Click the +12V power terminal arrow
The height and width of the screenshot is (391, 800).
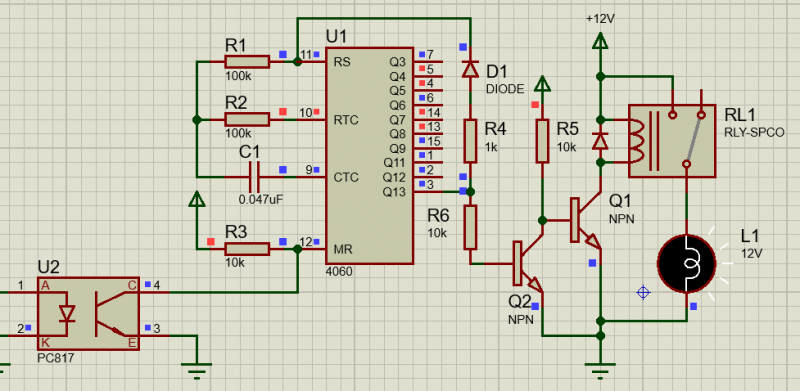pos(600,41)
